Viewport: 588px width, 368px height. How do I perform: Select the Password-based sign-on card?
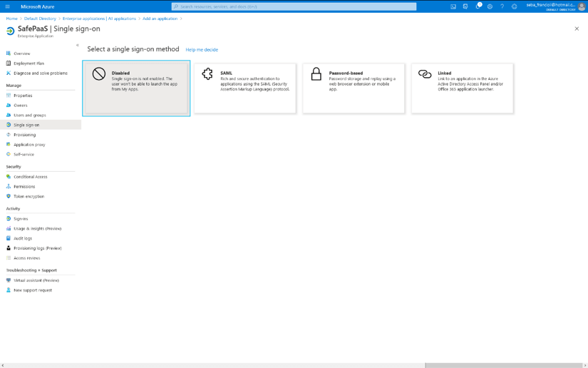click(x=354, y=88)
